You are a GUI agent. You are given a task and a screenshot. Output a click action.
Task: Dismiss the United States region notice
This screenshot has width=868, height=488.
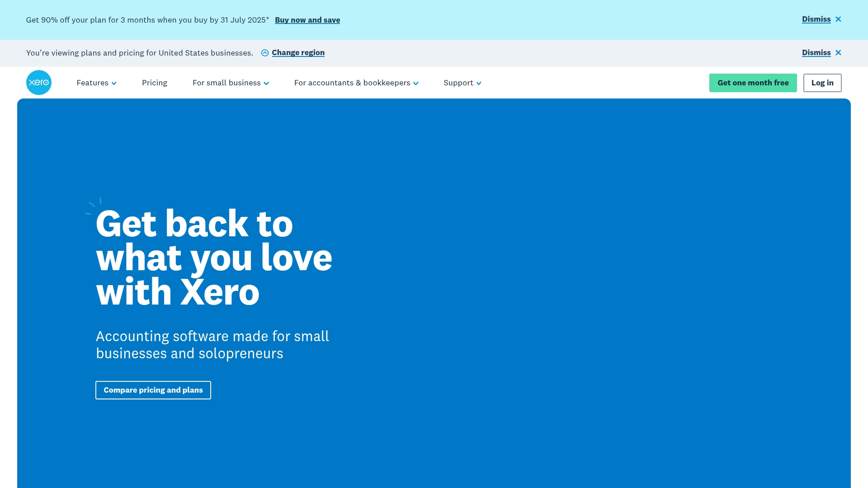click(x=816, y=52)
